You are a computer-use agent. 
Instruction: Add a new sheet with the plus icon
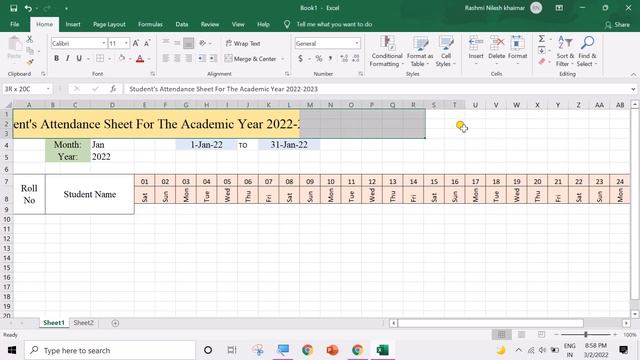(116, 323)
